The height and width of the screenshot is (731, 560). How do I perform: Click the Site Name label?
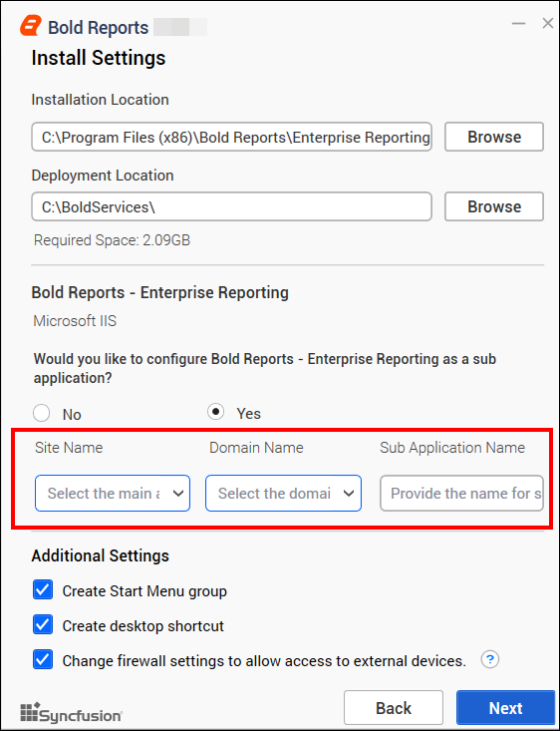tap(69, 448)
